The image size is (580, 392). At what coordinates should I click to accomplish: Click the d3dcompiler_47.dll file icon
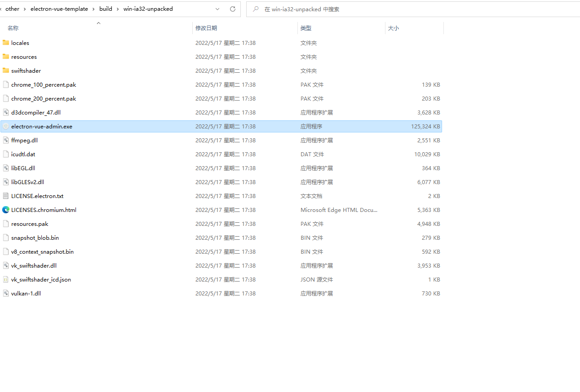click(6, 112)
